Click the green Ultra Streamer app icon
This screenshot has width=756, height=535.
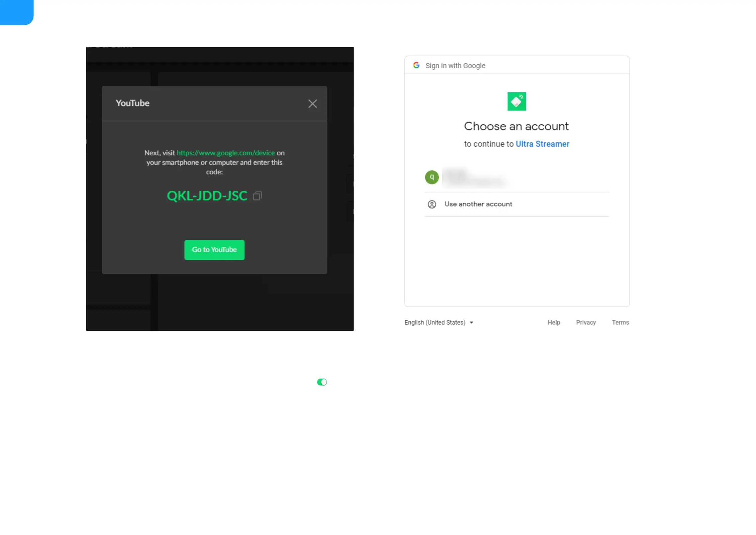(x=516, y=101)
